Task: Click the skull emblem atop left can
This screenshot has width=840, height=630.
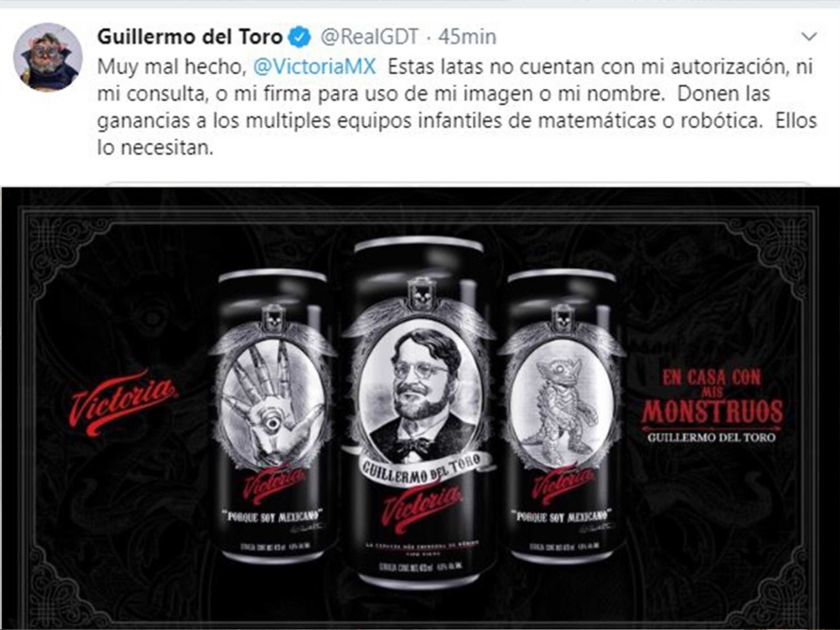Action: coord(274,320)
